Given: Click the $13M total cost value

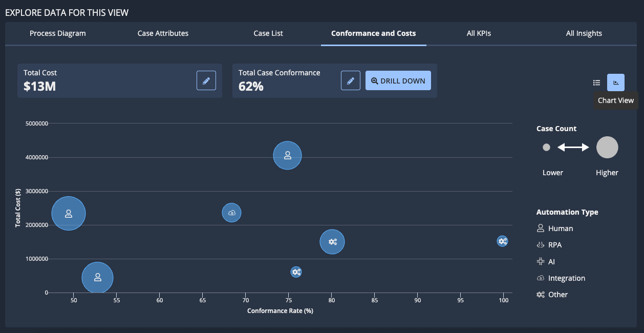Looking at the screenshot, I should click(39, 86).
